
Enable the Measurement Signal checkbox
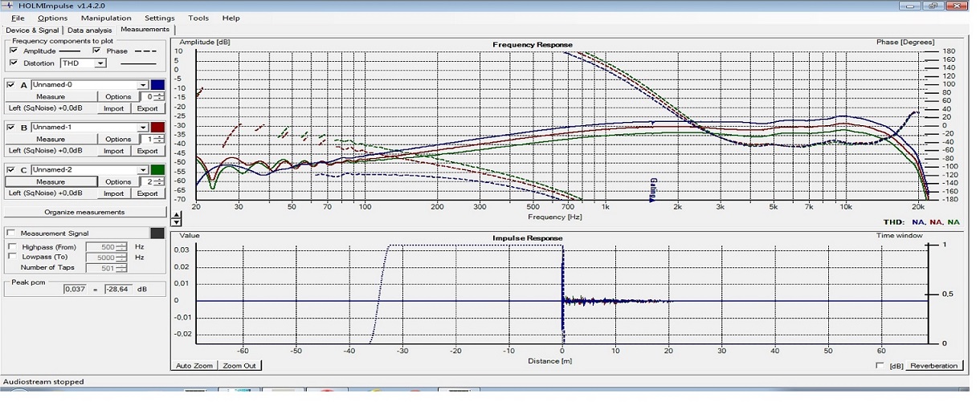point(12,233)
